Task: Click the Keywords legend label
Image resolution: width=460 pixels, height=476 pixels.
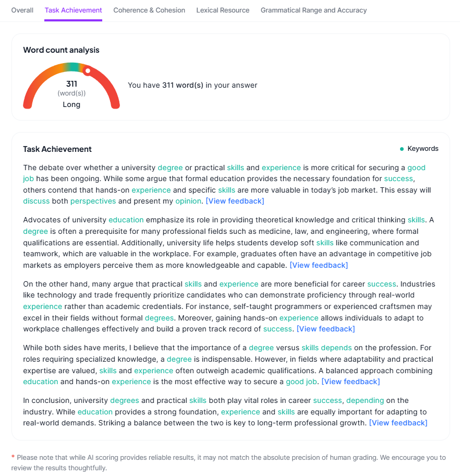Action: [x=423, y=149]
